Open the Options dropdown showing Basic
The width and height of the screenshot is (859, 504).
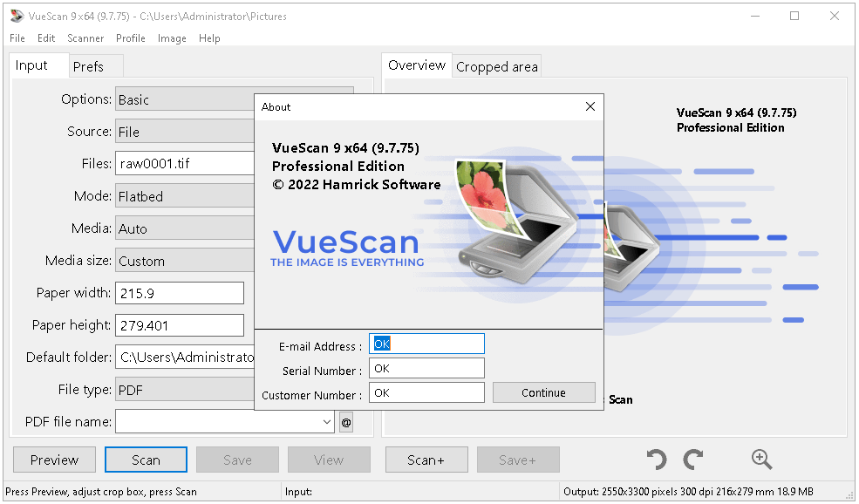coord(185,99)
